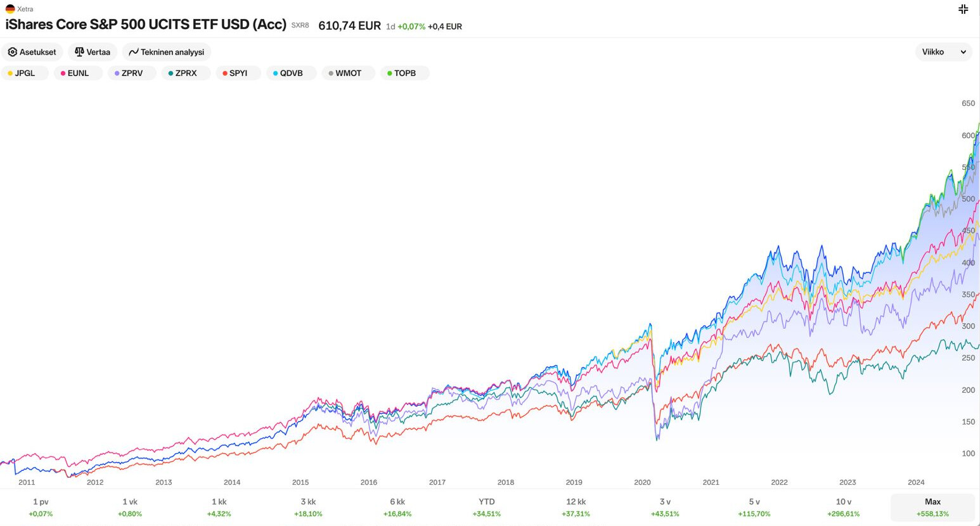Toggle the JPGL comparison chip
Viewport: 980px width, 526px height.
click(25, 74)
